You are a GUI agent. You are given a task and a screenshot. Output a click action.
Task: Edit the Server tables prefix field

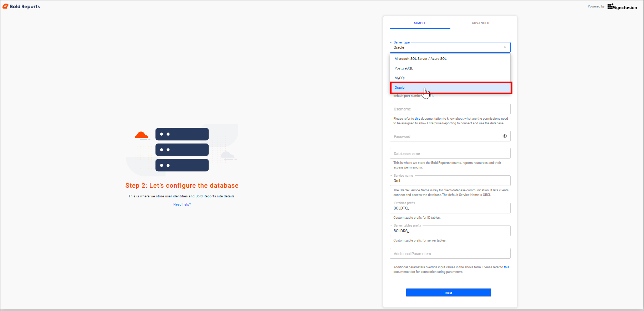tap(450, 231)
